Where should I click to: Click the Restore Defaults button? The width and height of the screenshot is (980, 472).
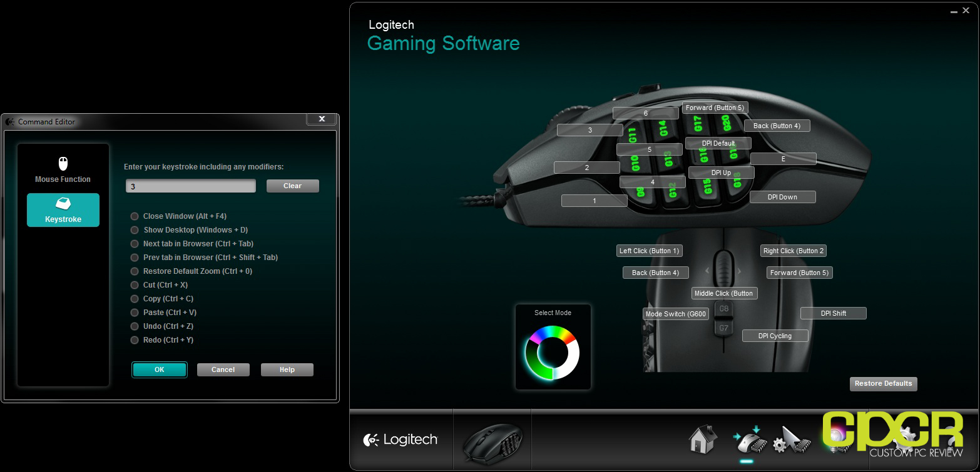point(884,383)
